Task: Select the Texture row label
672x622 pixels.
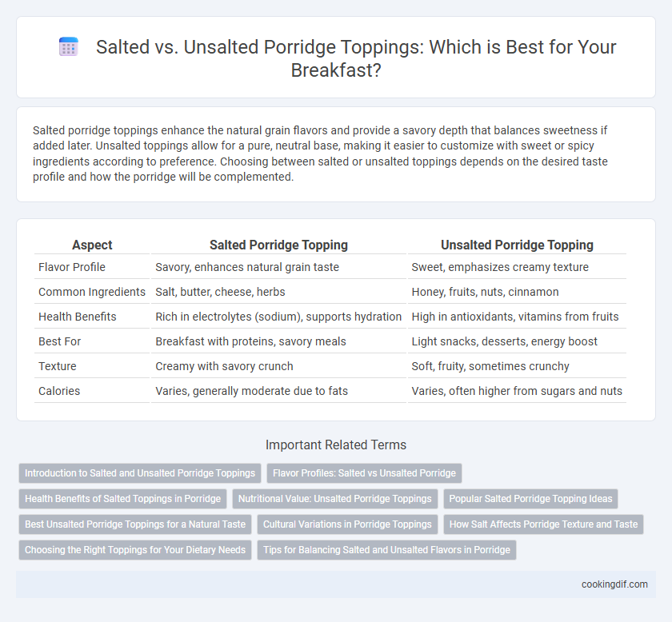Action: (x=58, y=366)
